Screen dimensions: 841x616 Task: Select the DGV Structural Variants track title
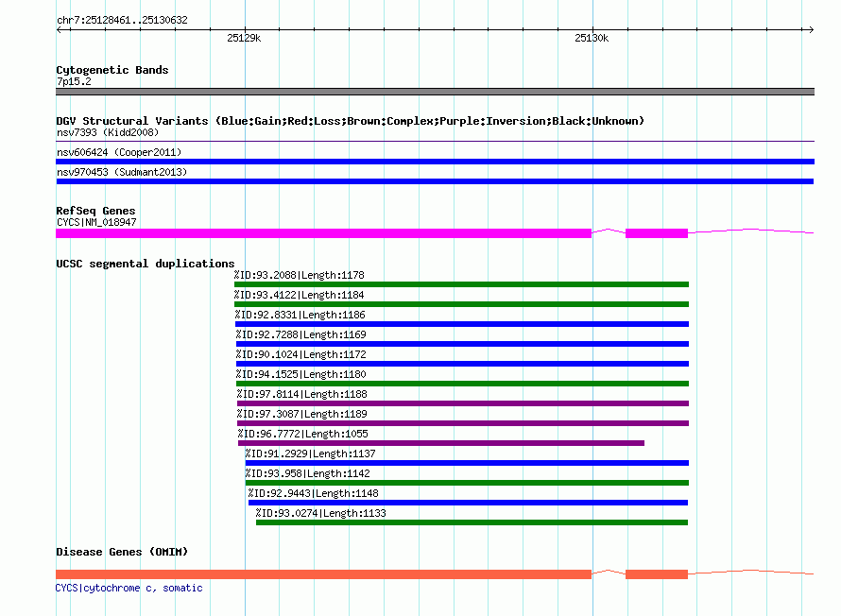click(351, 121)
